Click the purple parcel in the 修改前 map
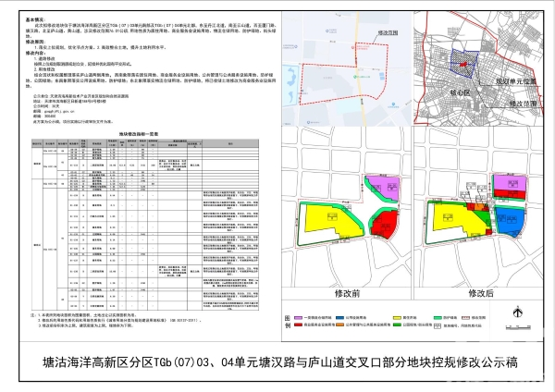The height and width of the screenshot is (392, 555). 387,187
